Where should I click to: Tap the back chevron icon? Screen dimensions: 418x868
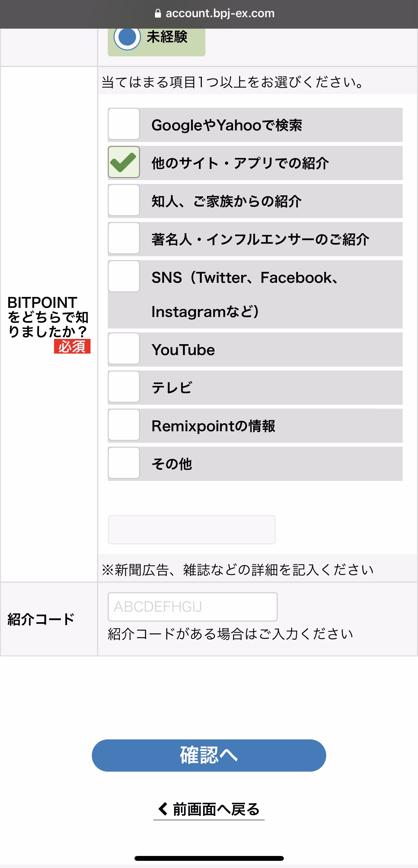pyautogui.click(x=163, y=809)
